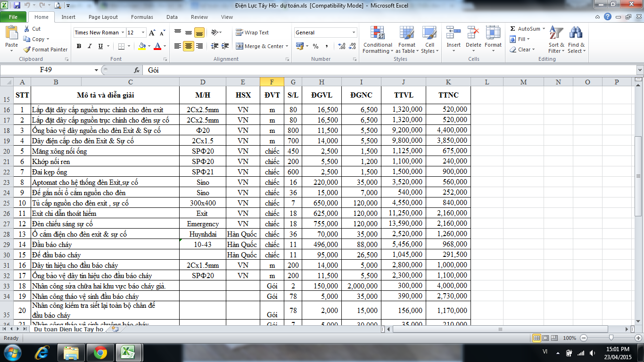
Task: Apply percent style format
Action: pyautogui.click(x=315, y=46)
